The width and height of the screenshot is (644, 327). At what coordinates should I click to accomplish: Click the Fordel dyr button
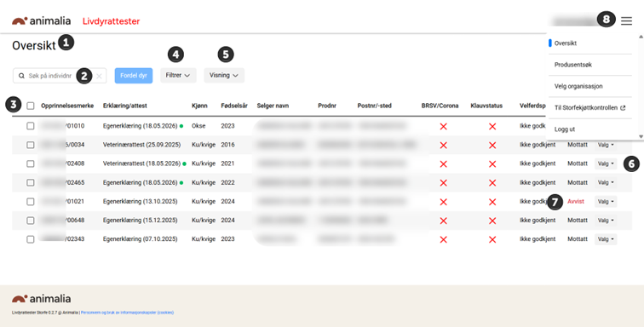(134, 76)
